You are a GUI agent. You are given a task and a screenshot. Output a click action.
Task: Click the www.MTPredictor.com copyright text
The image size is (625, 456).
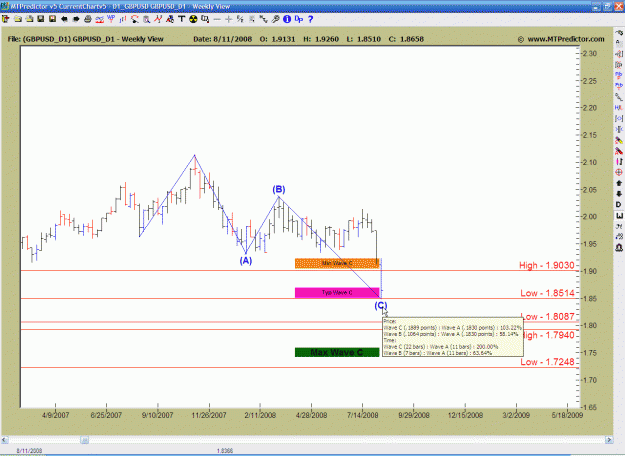[x=561, y=39]
